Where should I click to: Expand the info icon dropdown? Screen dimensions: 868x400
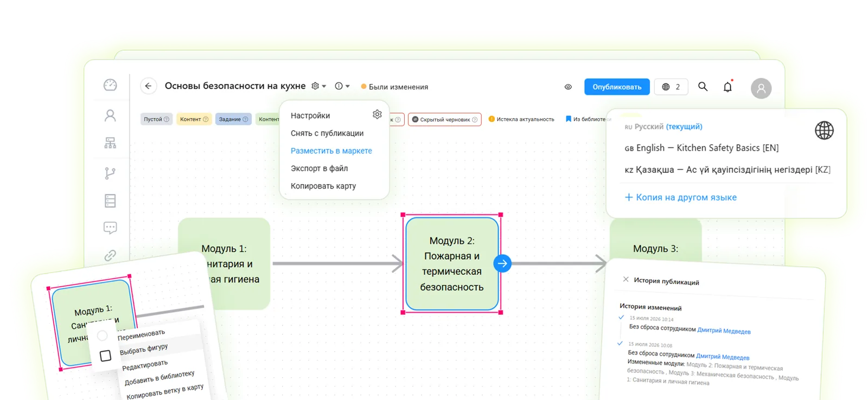coord(342,86)
